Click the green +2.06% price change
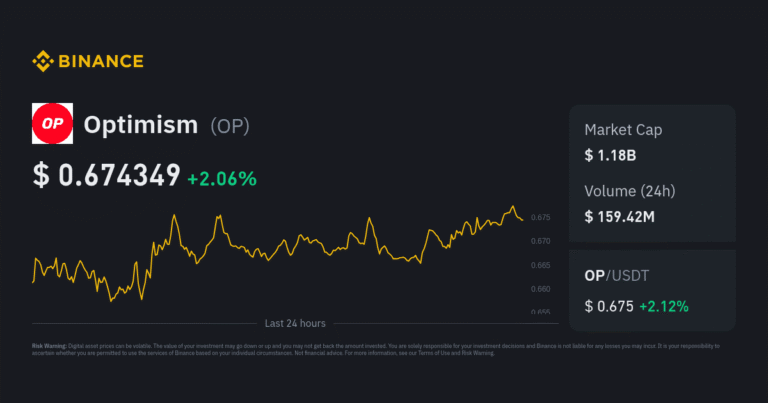The image size is (768, 403). pyautogui.click(x=222, y=178)
